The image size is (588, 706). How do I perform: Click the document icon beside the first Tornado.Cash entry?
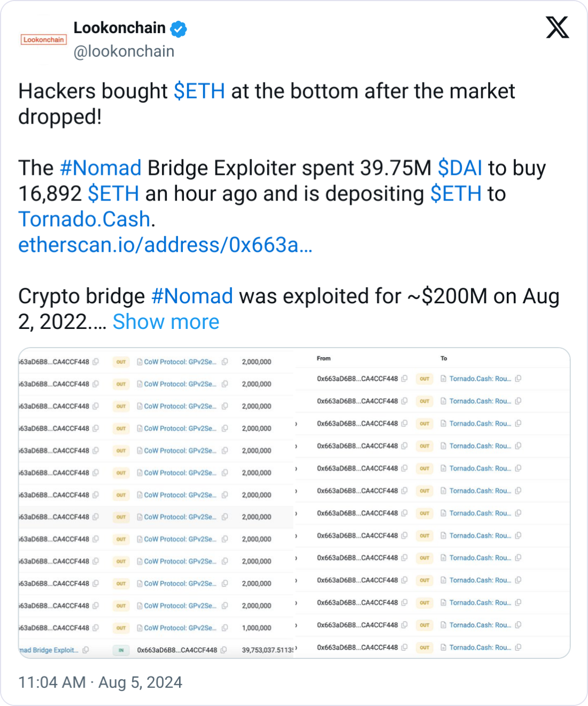tap(443, 379)
